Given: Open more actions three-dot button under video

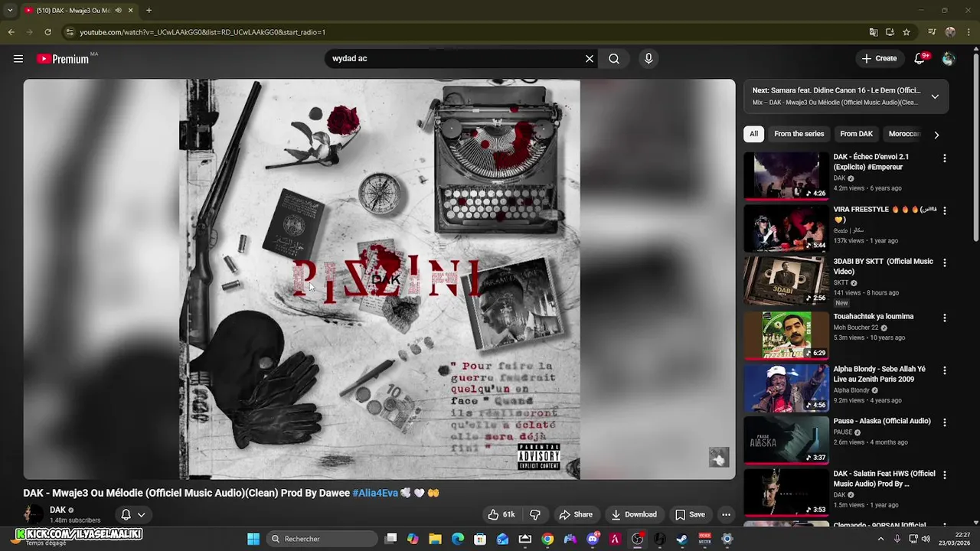Looking at the screenshot, I should pos(726,515).
